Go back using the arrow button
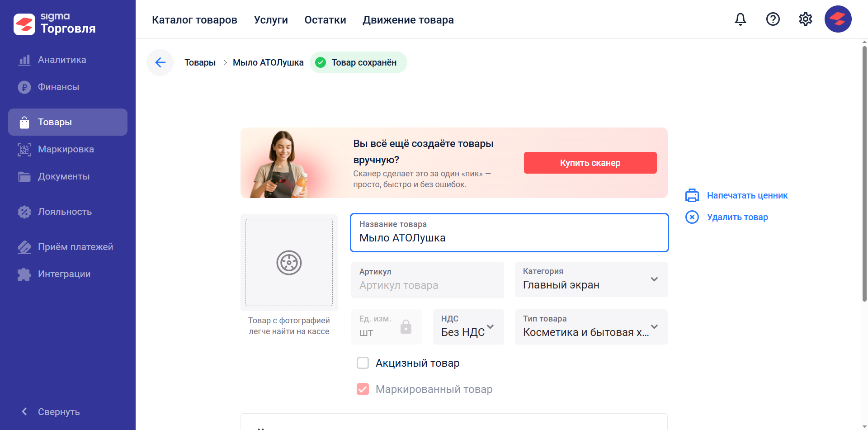 (x=160, y=62)
